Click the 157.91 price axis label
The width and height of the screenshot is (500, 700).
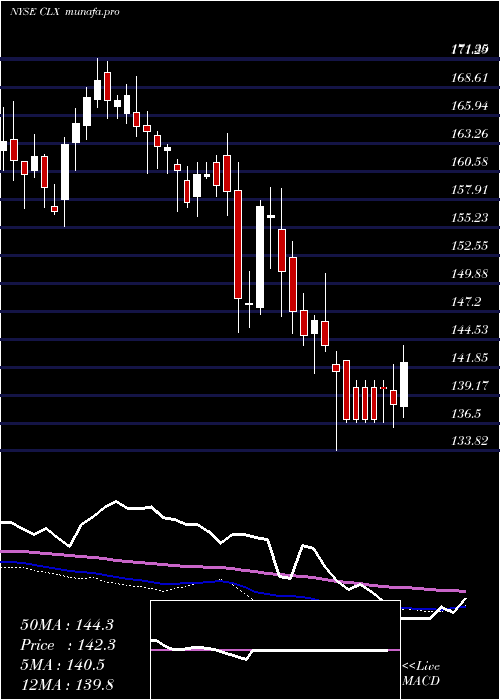point(470,190)
